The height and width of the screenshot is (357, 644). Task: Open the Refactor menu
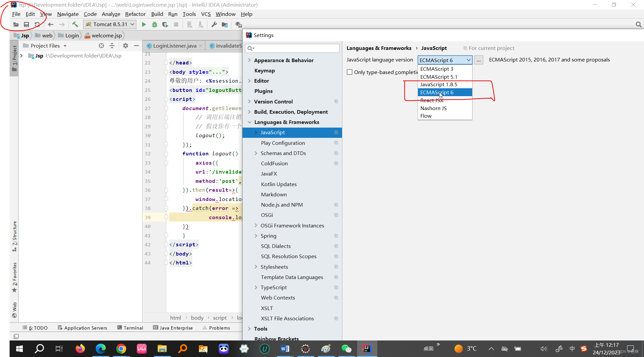135,14
